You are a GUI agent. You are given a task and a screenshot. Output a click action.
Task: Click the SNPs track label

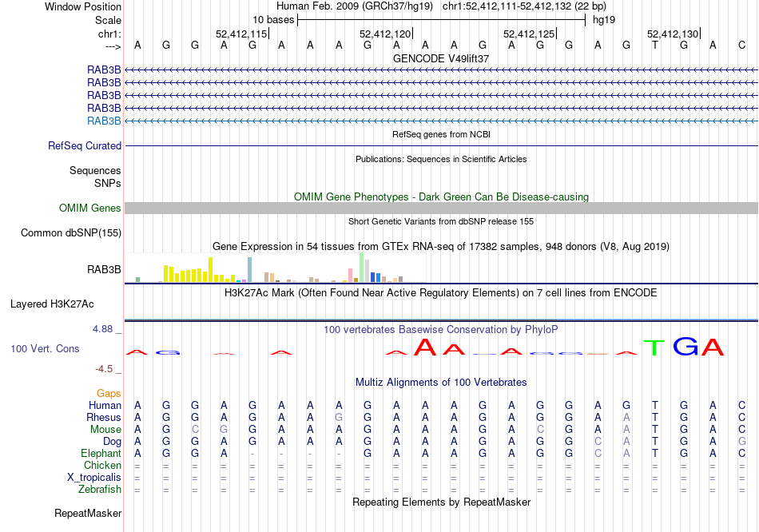click(108, 183)
